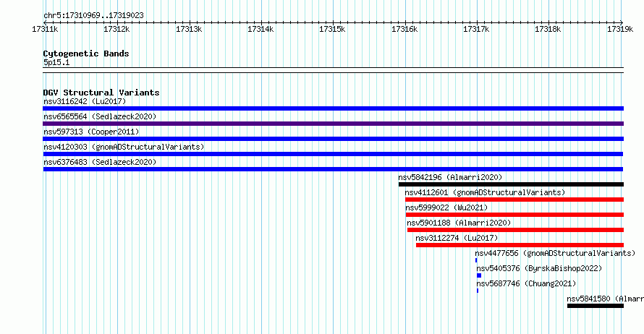Click ruler position 17319k

[x=620, y=29]
